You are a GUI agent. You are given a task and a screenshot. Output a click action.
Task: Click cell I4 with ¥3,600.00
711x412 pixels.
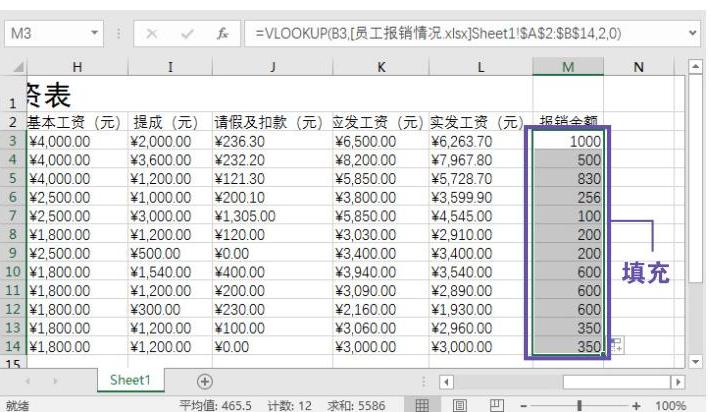coord(170,160)
